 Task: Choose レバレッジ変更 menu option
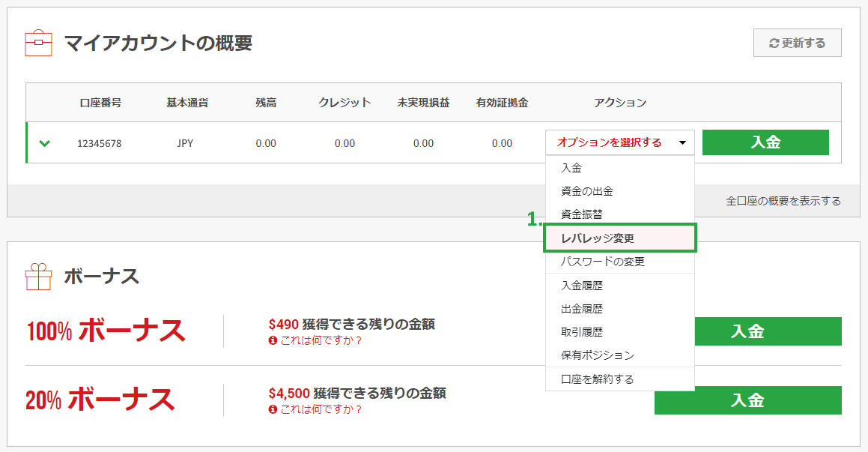point(598,238)
